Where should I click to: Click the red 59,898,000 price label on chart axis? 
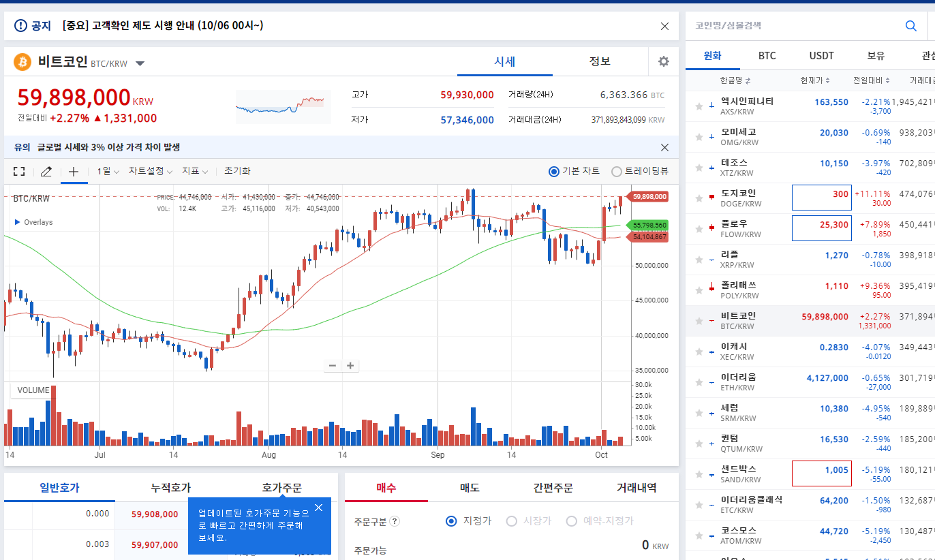coord(647,196)
